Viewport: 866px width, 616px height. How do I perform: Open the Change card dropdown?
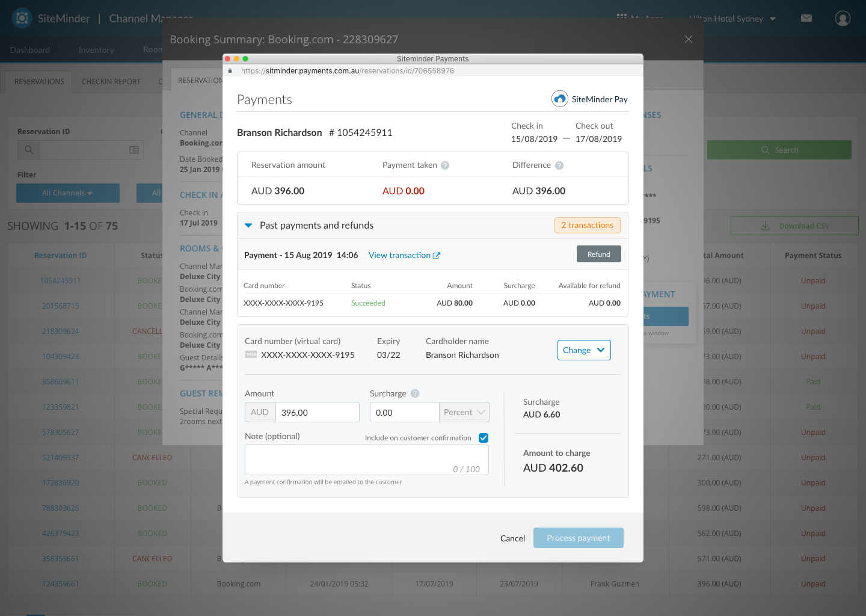pyautogui.click(x=584, y=350)
